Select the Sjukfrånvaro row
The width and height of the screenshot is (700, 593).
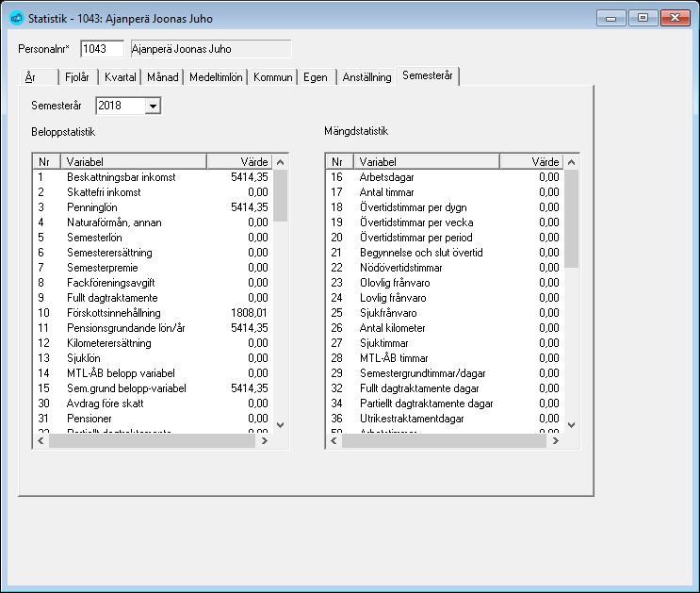445,313
